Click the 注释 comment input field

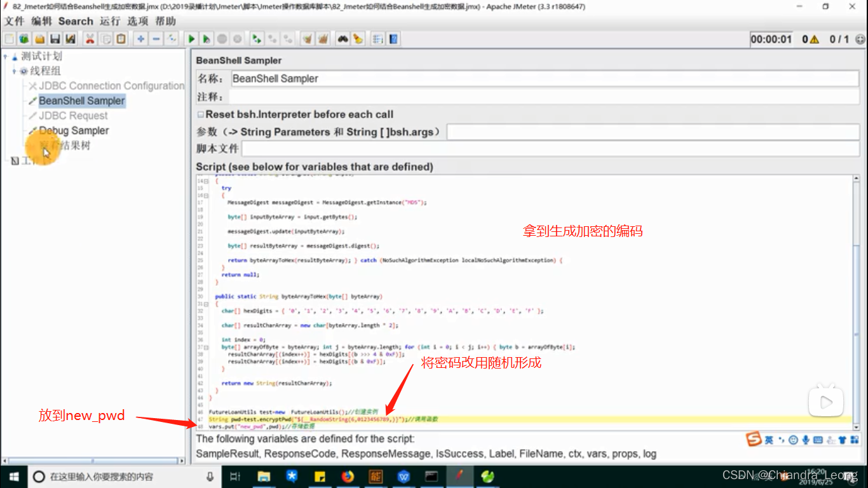[545, 97]
